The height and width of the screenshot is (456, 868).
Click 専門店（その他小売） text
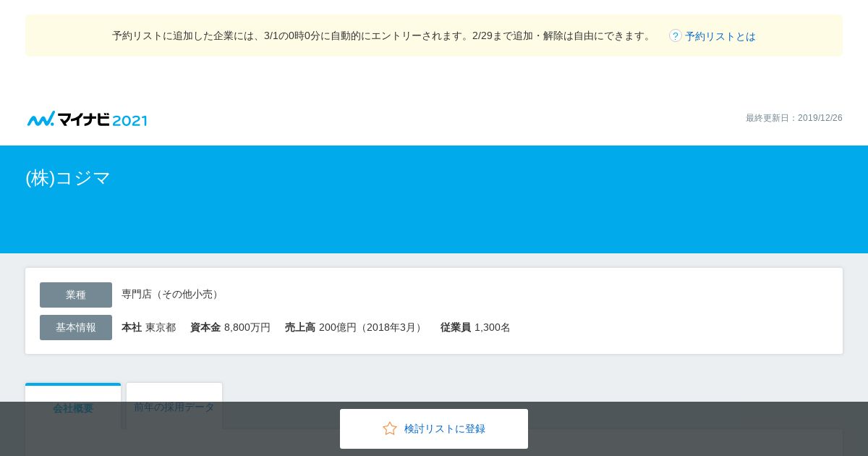click(171, 295)
